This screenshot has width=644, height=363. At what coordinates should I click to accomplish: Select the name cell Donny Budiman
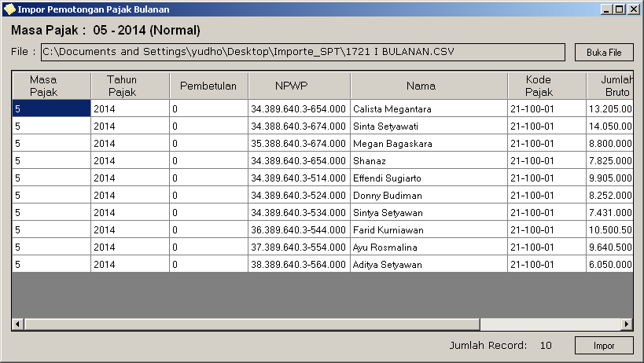pos(429,195)
